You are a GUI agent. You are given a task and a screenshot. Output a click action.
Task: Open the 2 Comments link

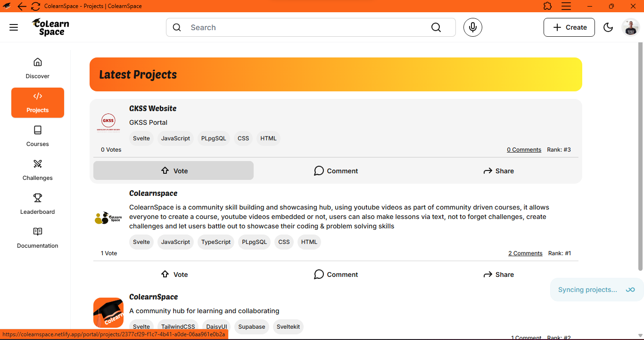tap(525, 253)
